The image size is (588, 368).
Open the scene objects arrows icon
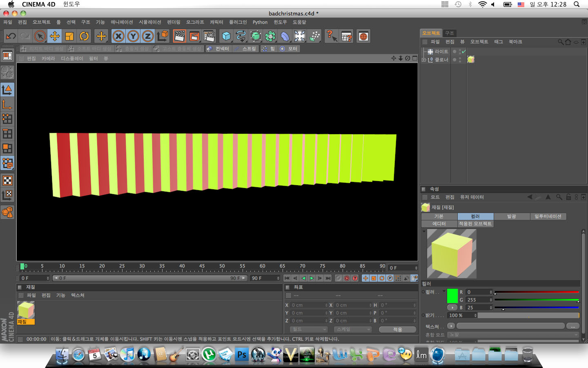[300, 36]
